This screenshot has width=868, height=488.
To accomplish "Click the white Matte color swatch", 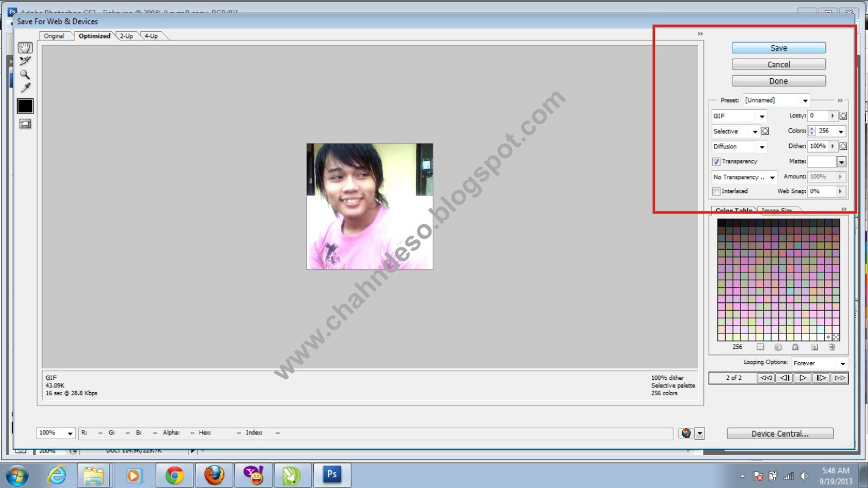I will [x=822, y=162].
